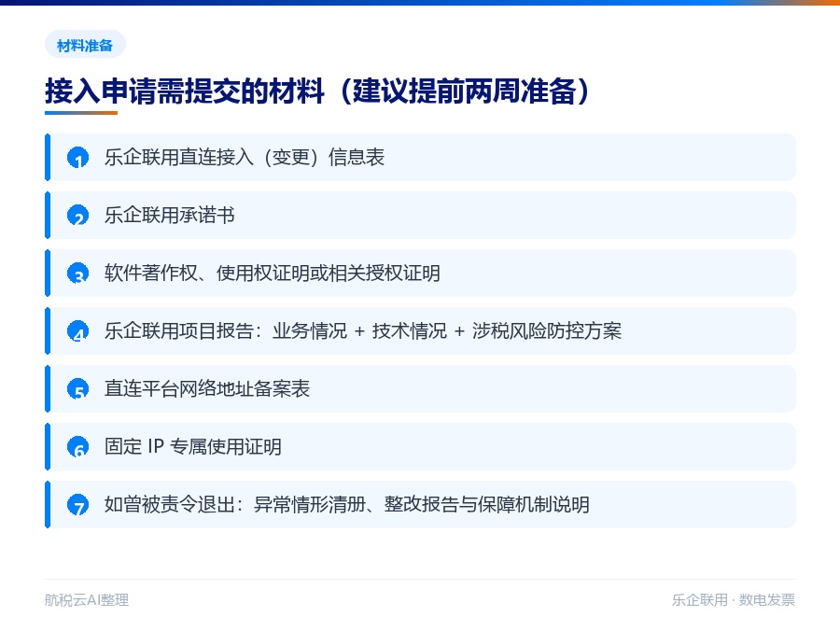Click the footer text 乐企联用 · 数电发票
The image size is (840, 631).
(734, 600)
